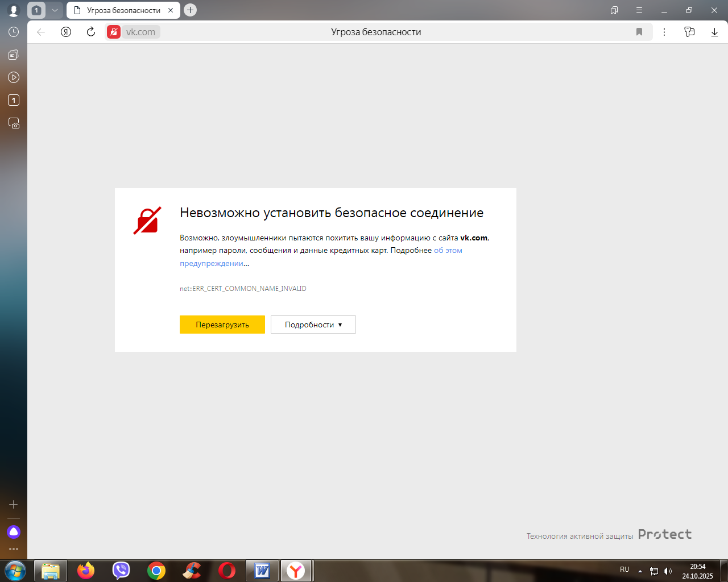The height and width of the screenshot is (582, 728).
Task: Open the downloads panel arrow icon
Action: pyautogui.click(x=714, y=32)
